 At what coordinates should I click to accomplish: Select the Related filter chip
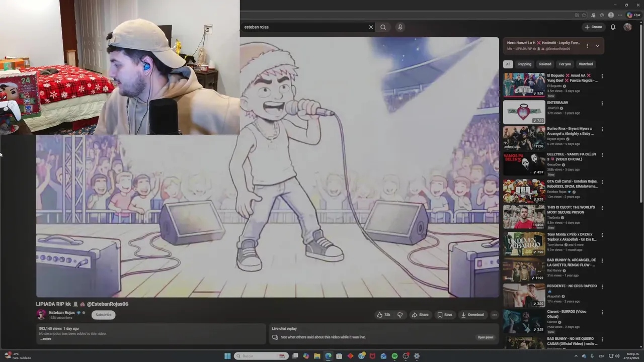pos(545,64)
